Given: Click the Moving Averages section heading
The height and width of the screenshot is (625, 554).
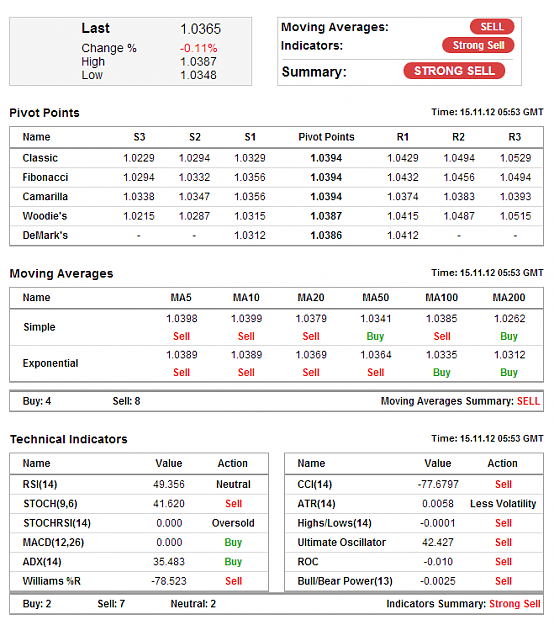Looking at the screenshot, I should [x=61, y=273].
